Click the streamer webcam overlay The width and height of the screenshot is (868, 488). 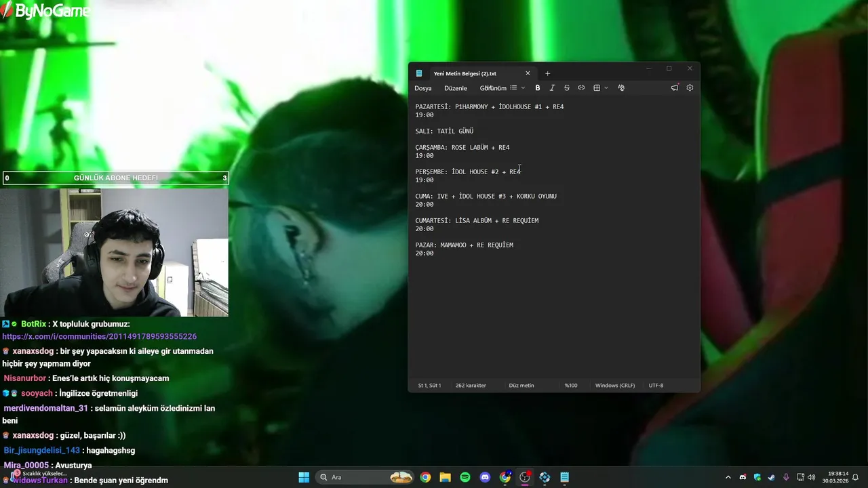coord(114,252)
